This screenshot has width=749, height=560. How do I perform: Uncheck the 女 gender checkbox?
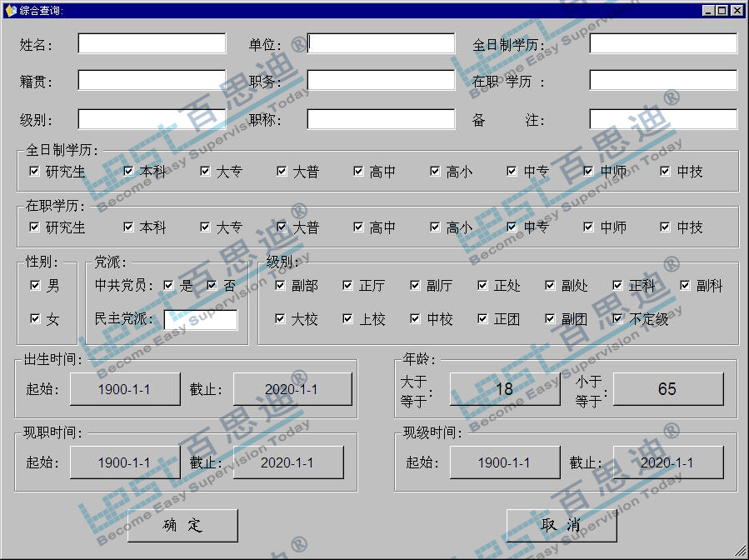(x=35, y=318)
